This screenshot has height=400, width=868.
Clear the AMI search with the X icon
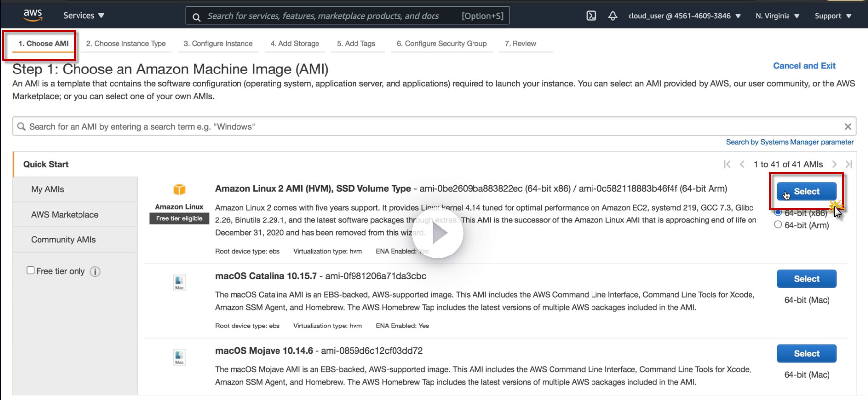click(x=848, y=127)
